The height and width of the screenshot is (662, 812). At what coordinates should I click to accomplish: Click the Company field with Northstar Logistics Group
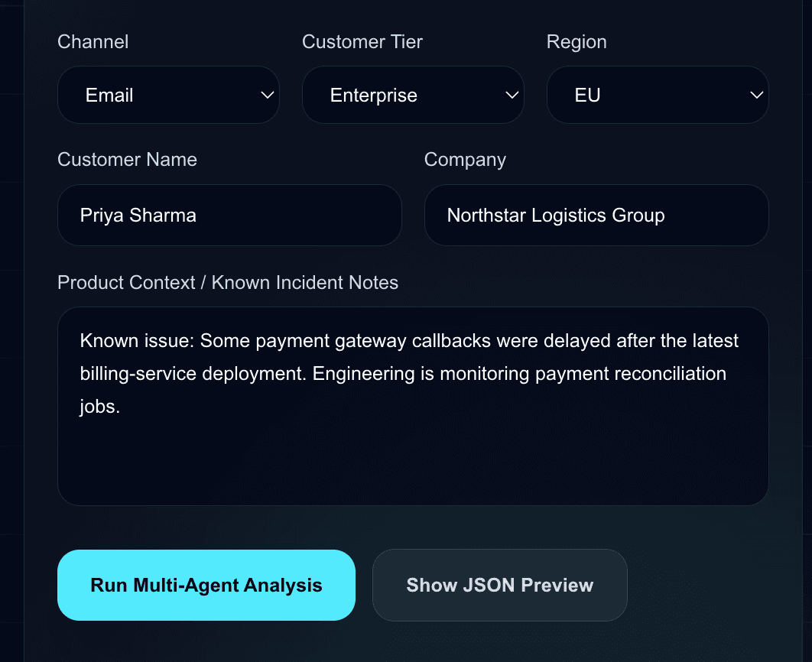point(596,215)
